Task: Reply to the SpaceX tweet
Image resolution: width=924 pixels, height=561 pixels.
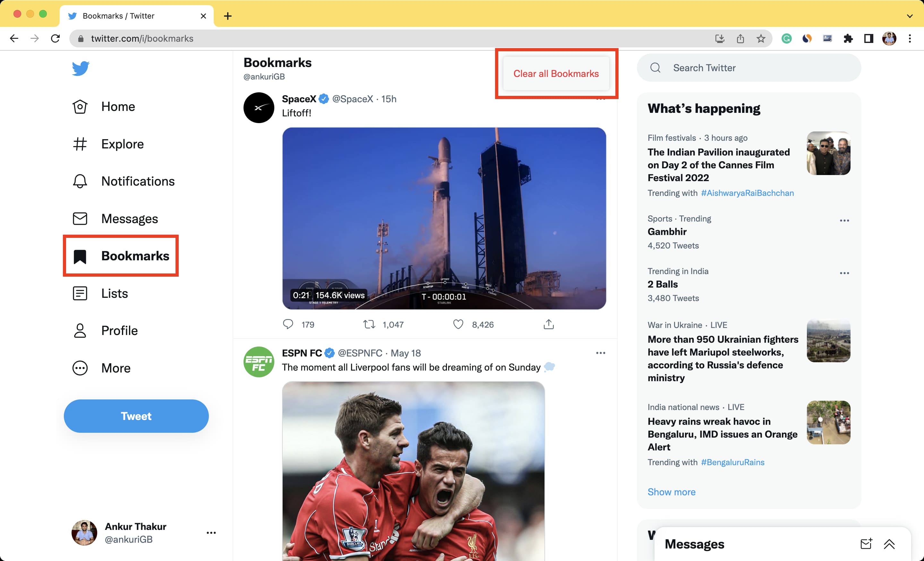Action: coord(288,324)
